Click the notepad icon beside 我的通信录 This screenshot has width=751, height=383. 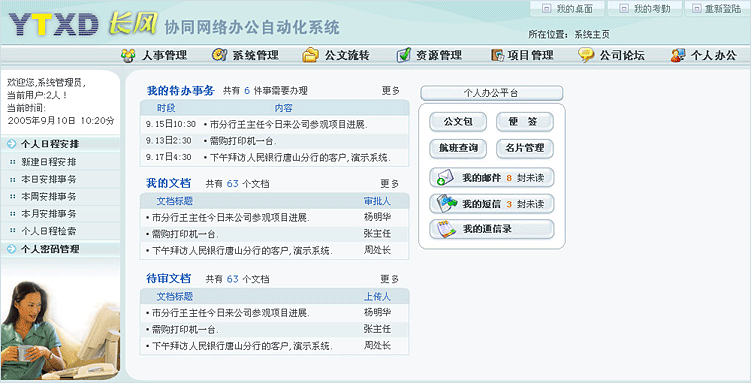click(x=446, y=229)
